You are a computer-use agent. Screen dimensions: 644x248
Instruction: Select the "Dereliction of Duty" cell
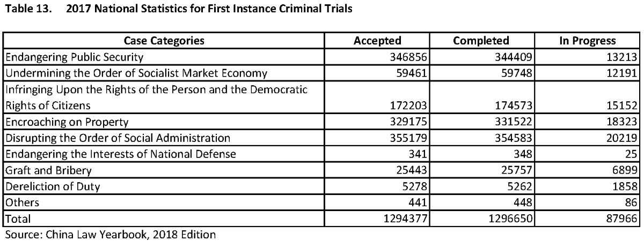click(x=53, y=187)
